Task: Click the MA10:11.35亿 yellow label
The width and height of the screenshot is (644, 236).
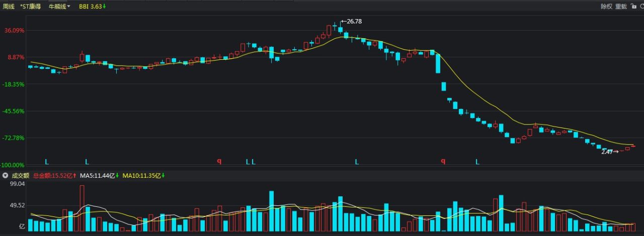Action: (x=142, y=176)
